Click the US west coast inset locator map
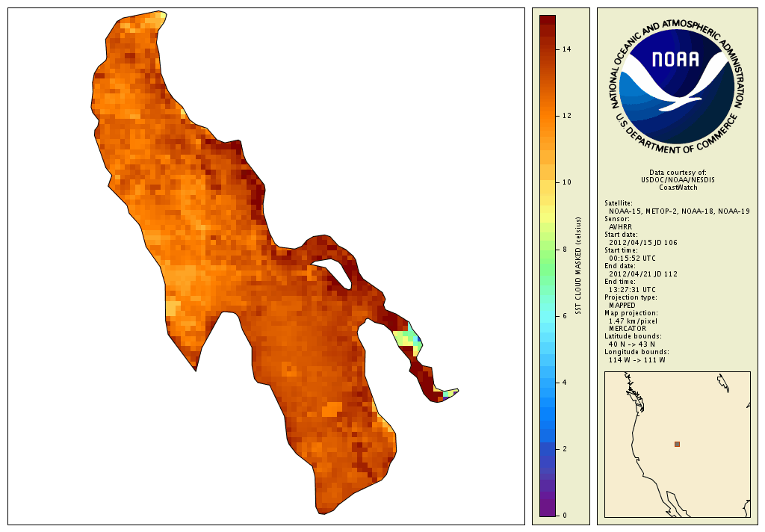The height and width of the screenshot is (532, 765). click(x=677, y=444)
